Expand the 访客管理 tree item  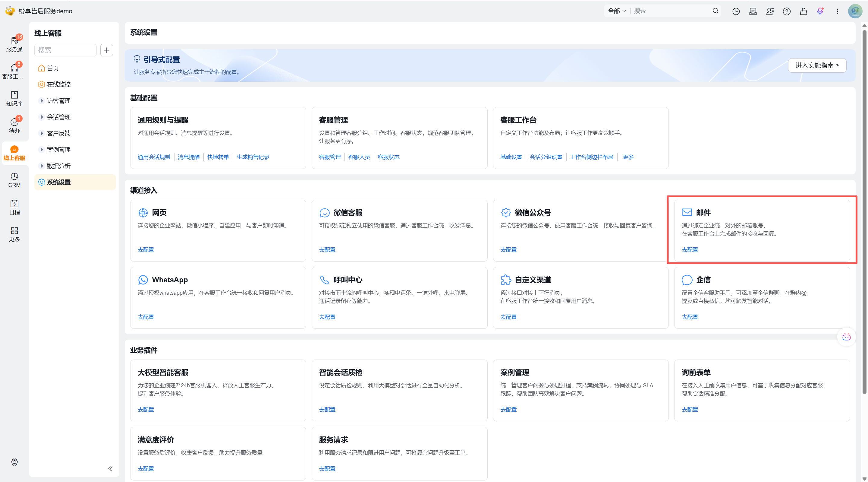click(x=42, y=100)
